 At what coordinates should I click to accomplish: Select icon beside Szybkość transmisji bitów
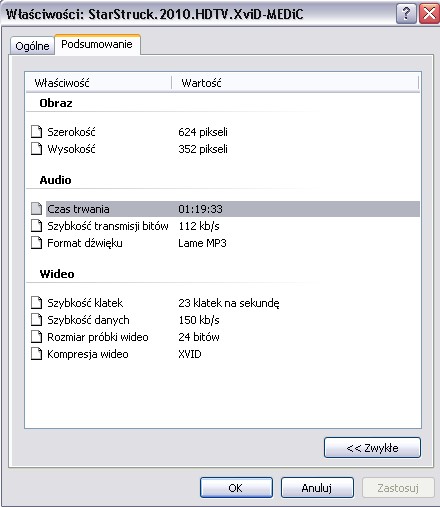pos(36,226)
